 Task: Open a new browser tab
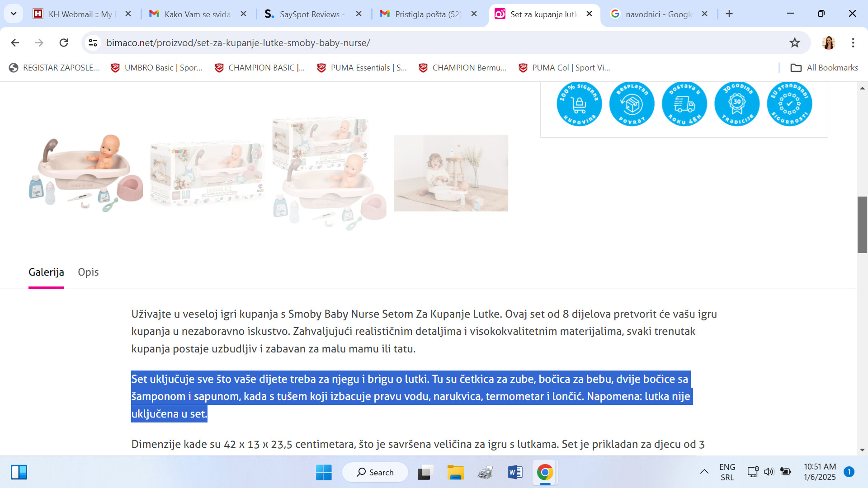tap(729, 14)
